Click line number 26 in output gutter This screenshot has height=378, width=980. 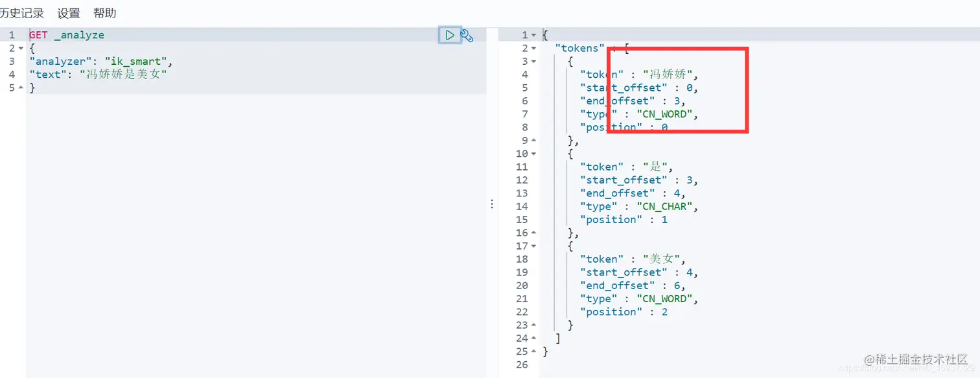point(522,365)
